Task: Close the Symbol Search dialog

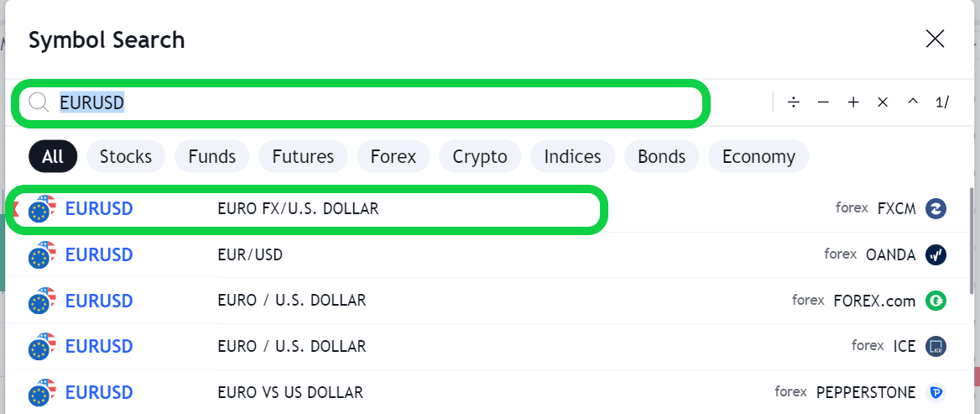Action: point(935,39)
